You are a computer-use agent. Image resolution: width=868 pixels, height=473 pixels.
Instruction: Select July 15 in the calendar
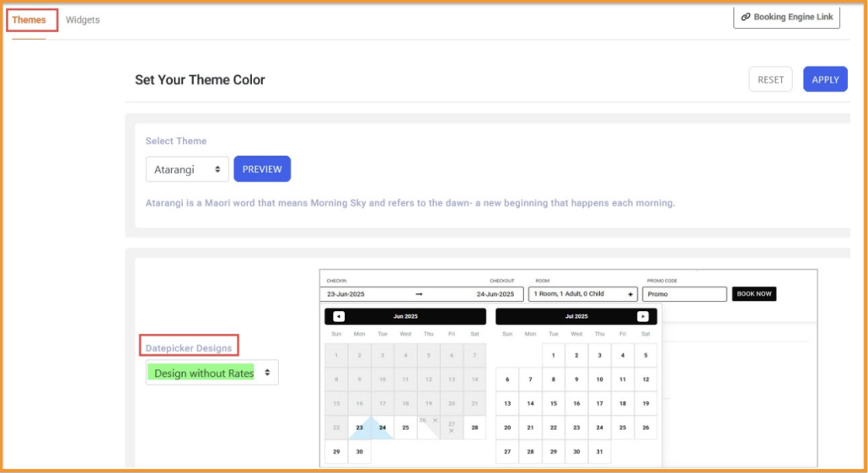[553, 404]
